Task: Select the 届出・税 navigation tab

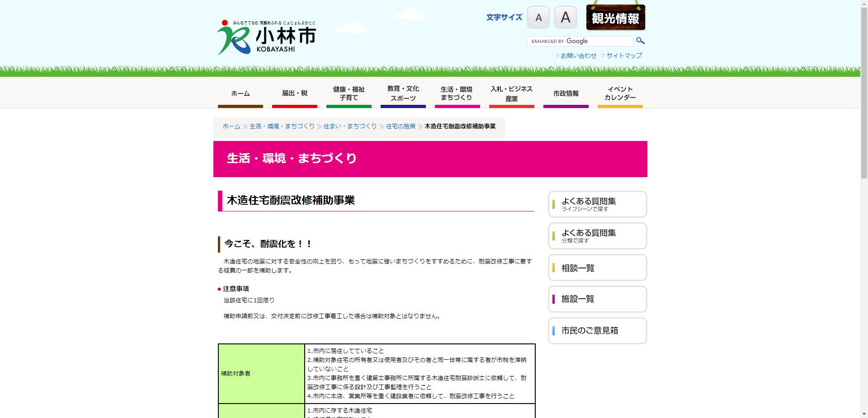Action: [x=294, y=94]
